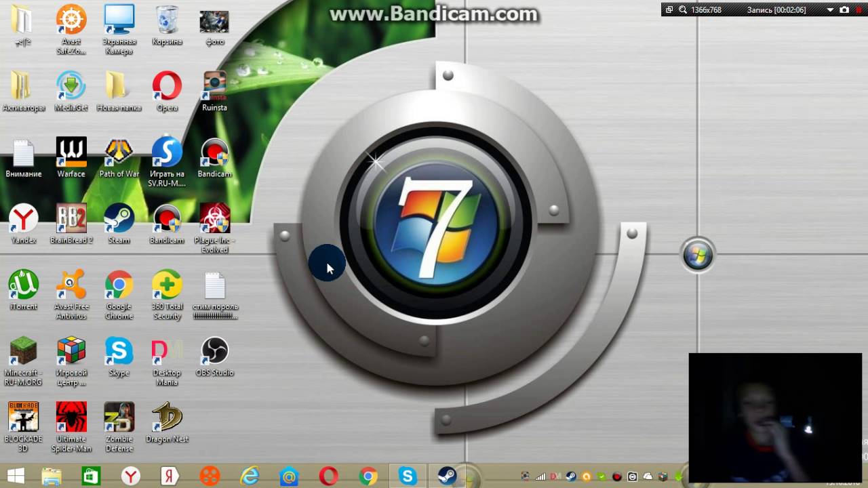Launch Avast Free Antivirus shortcut
Viewport: 868px width, 488px height.
point(71,295)
